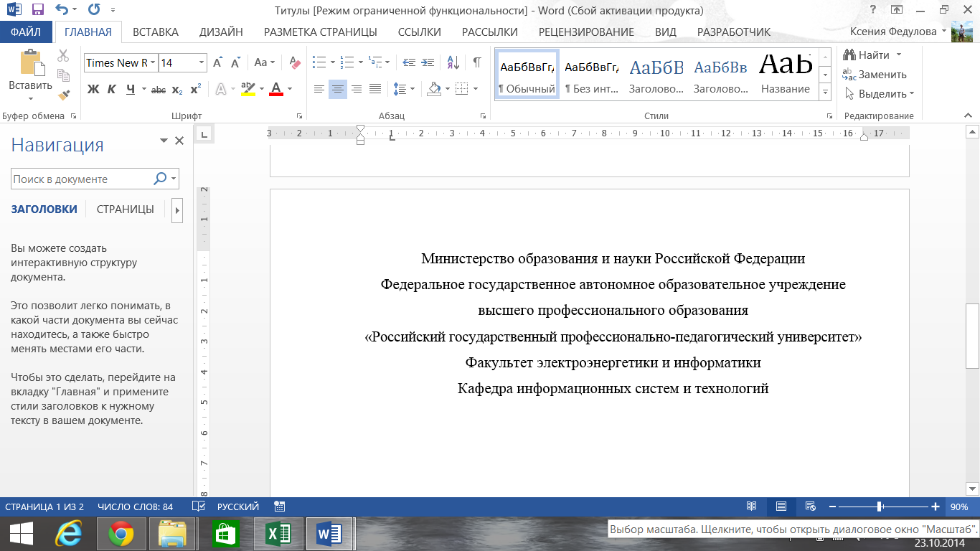This screenshot has height=551, width=980.
Task: Open Chrome from the taskbar
Action: click(121, 534)
